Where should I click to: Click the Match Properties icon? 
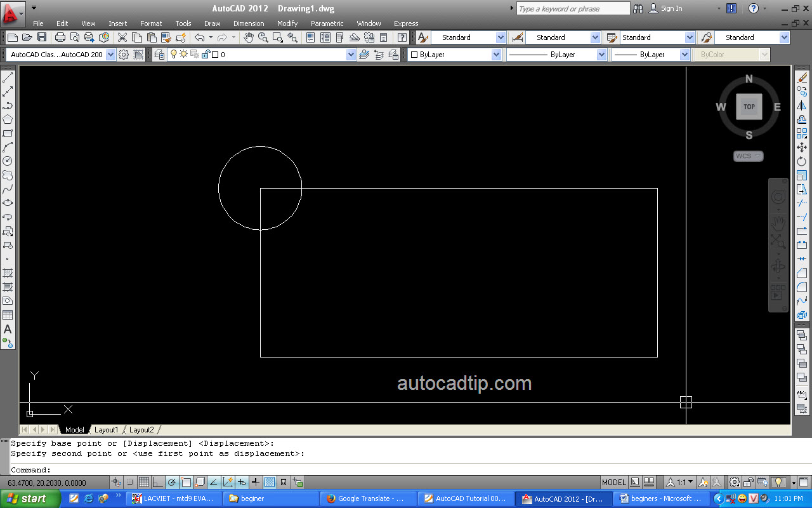[x=167, y=37]
